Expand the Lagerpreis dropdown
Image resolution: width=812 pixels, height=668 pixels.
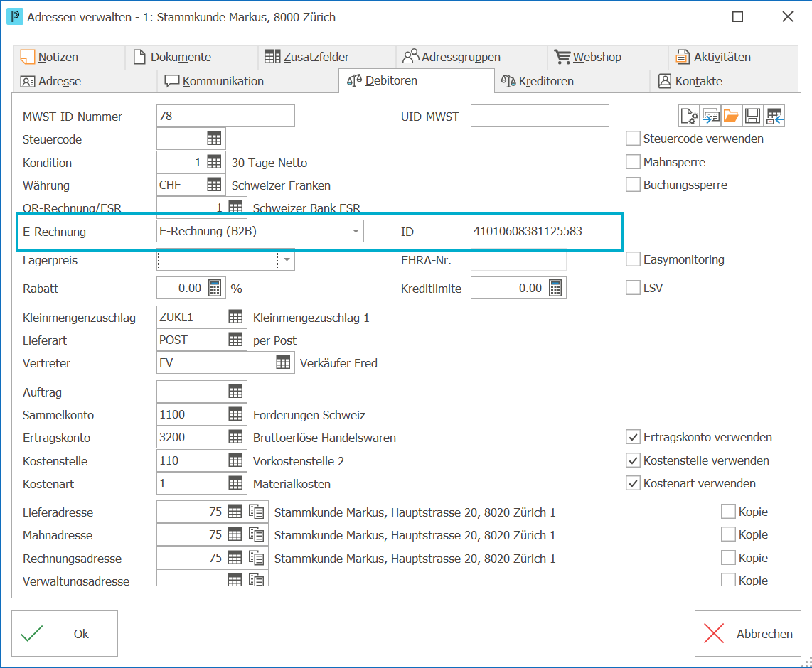(x=287, y=260)
